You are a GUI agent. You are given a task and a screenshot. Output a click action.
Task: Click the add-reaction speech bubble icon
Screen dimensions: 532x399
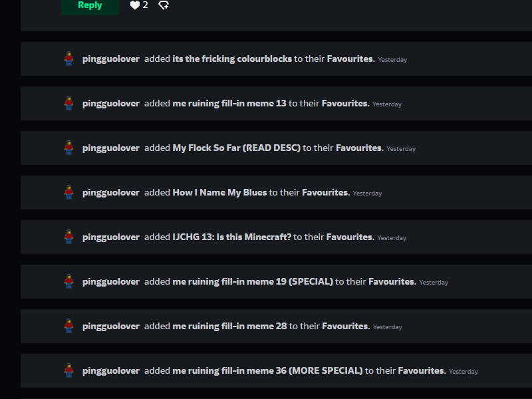[x=164, y=5]
